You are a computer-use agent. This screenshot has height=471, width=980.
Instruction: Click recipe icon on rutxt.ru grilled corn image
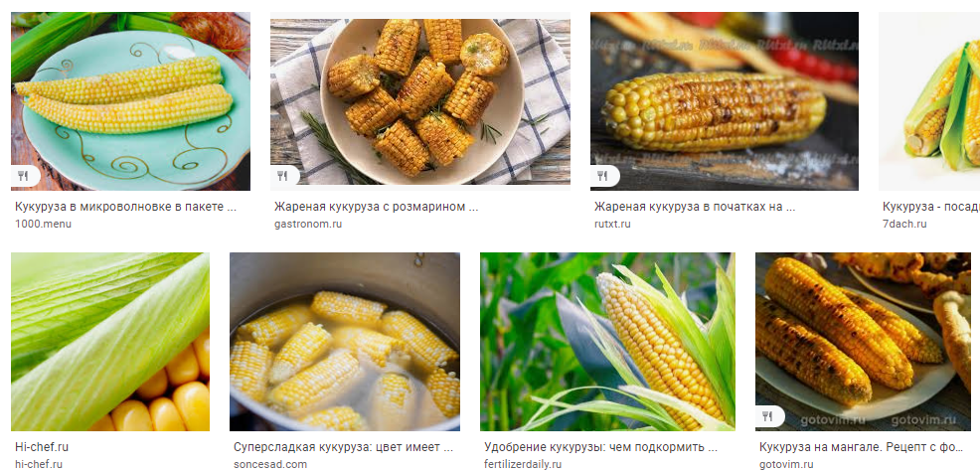click(603, 176)
